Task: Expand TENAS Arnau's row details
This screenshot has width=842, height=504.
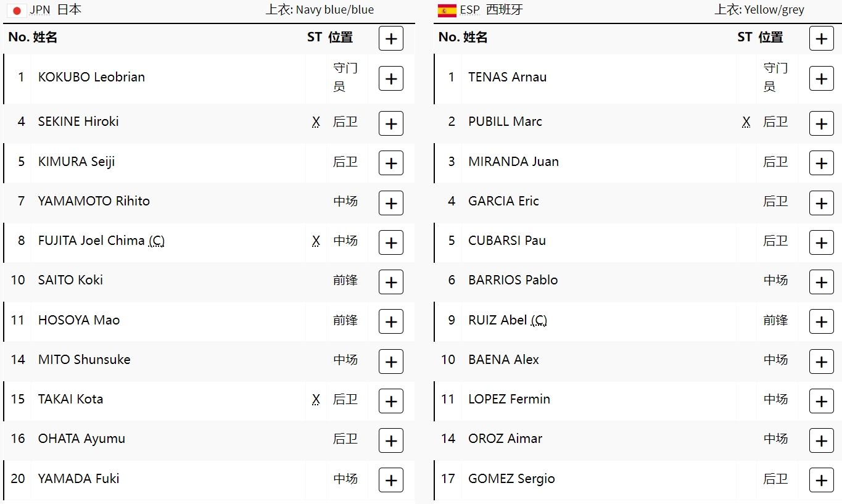Action: 821,79
